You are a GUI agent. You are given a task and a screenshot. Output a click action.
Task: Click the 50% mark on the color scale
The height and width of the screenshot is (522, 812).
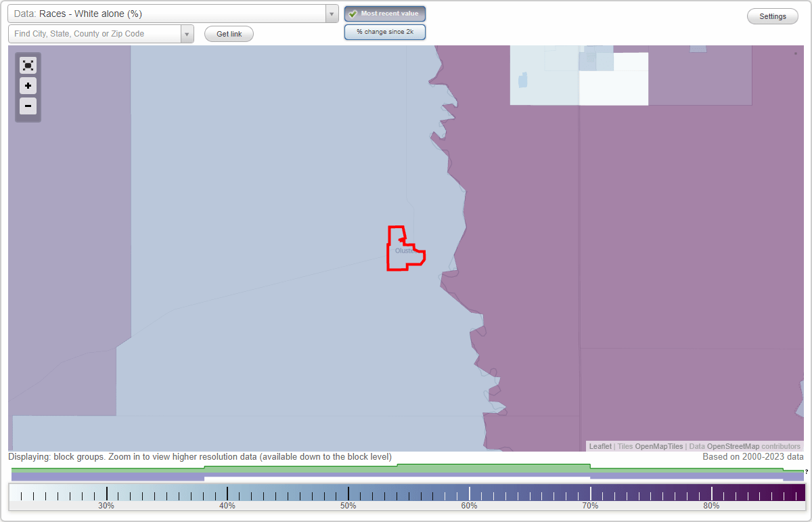348,492
